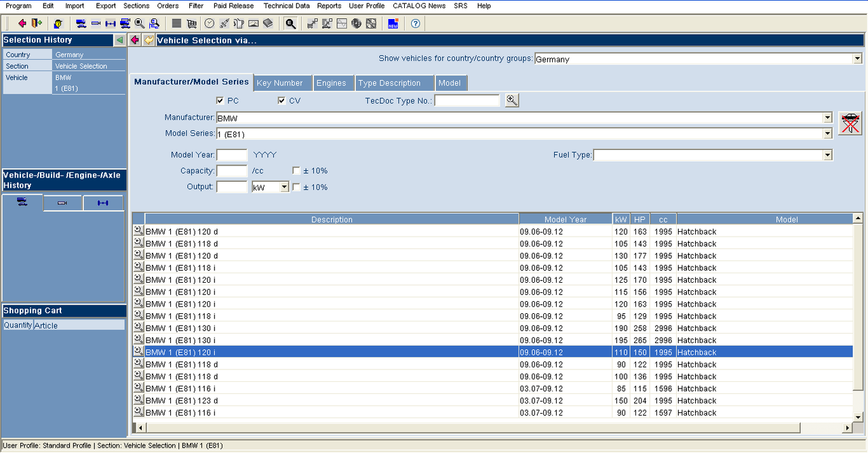The height and width of the screenshot is (453, 868).
Task: Open the CATALOG News menu
Action: pos(419,5)
